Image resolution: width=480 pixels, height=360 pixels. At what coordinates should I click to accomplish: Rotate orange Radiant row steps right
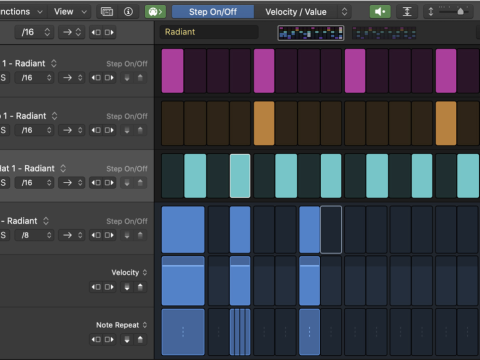point(109,130)
